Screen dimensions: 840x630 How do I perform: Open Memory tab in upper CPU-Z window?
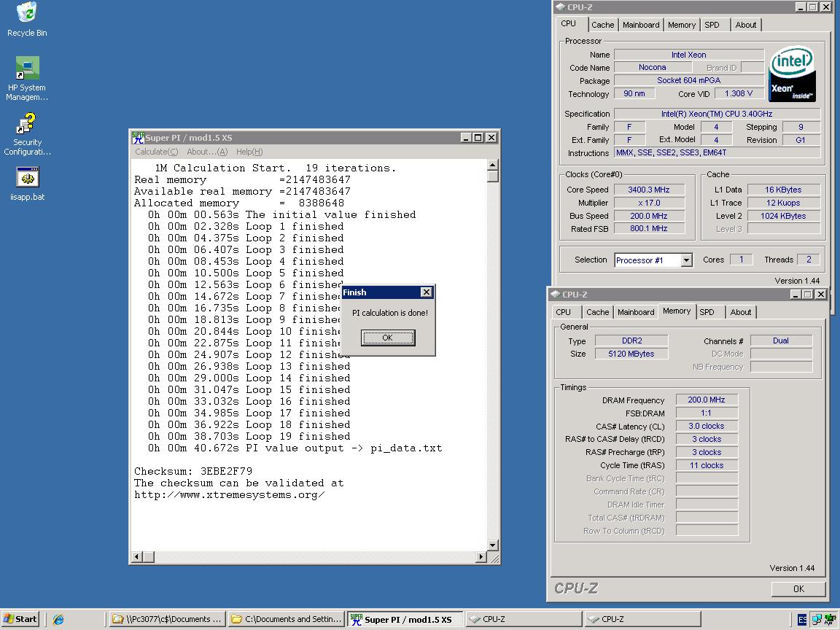[x=682, y=25]
